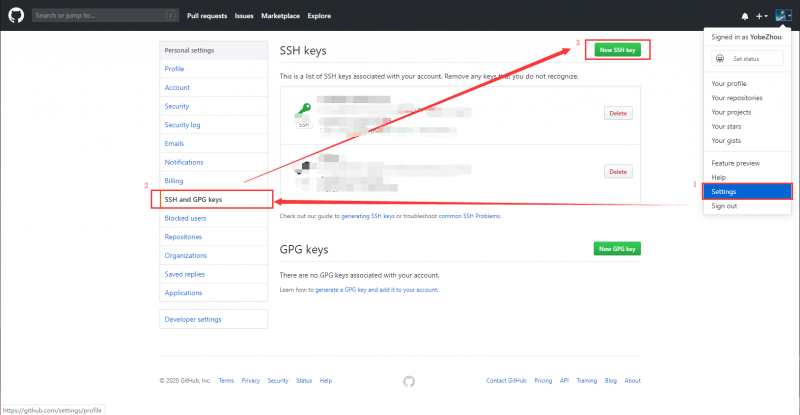Screen dimensions: 800x415
Task: Open Explore in the top bar
Action: 319,16
